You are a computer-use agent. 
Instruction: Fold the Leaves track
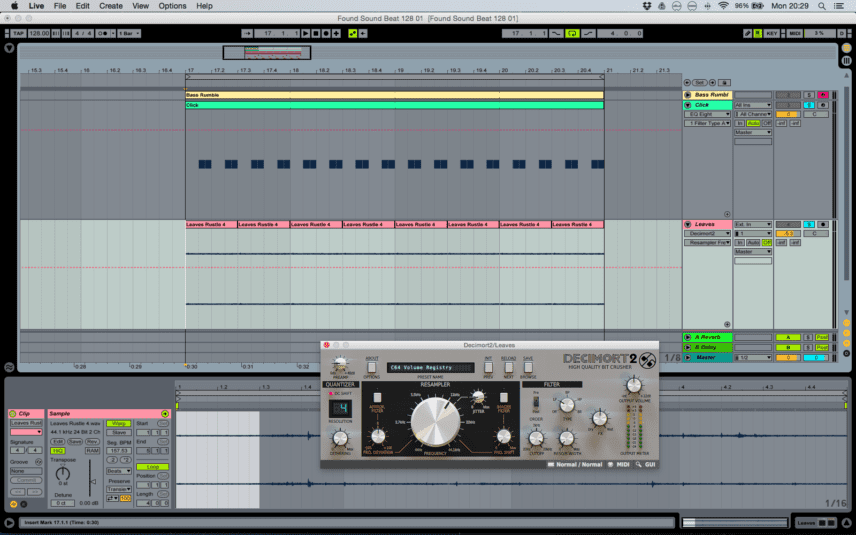pyautogui.click(x=688, y=224)
